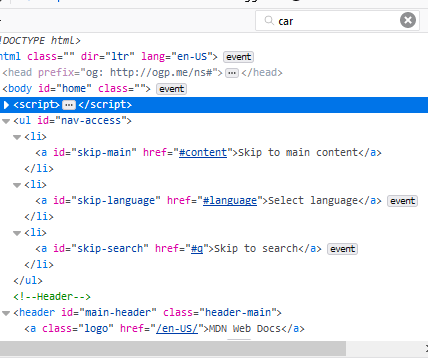Click the 'Select language' text node
The height and width of the screenshot is (362, 428).
(x=313, y=201)
